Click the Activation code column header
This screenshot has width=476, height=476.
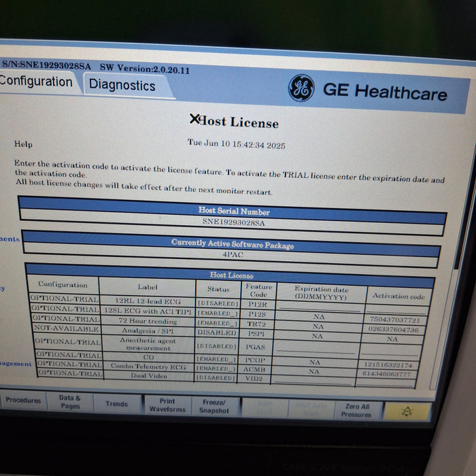pyautogui.click(x=398, y=296)
